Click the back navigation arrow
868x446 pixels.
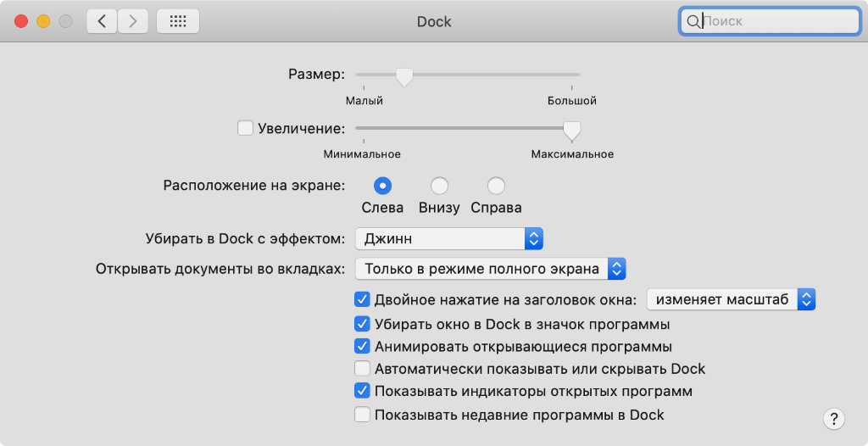coord(102,21)
